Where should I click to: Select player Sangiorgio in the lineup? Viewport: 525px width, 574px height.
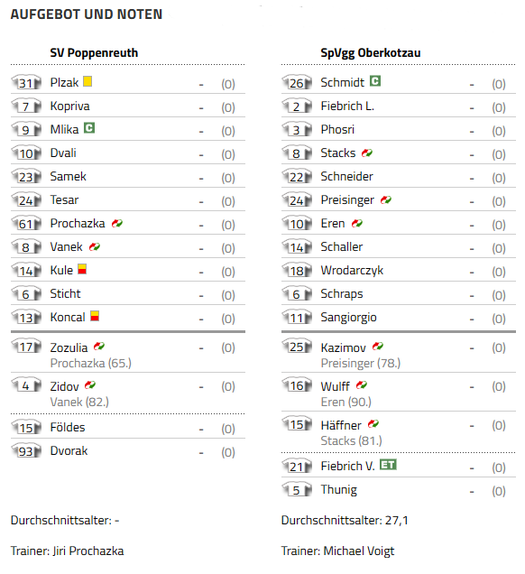click(x=349, y=317)
